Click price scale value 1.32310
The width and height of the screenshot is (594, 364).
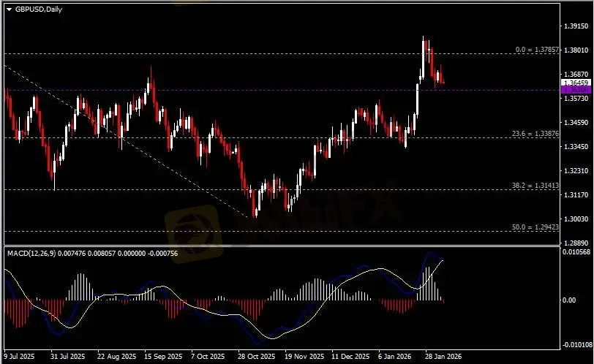pos(576,170)
